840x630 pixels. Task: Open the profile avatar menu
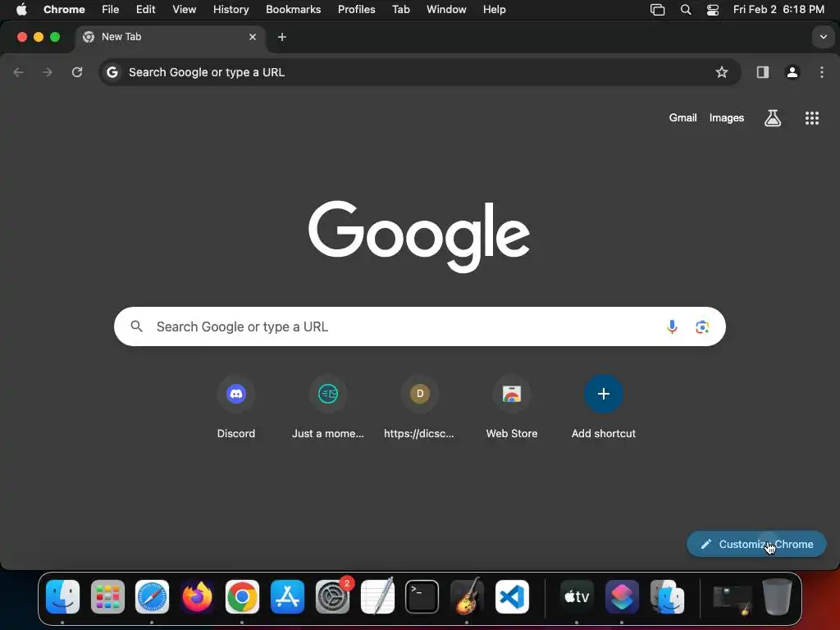click(792, 72)
